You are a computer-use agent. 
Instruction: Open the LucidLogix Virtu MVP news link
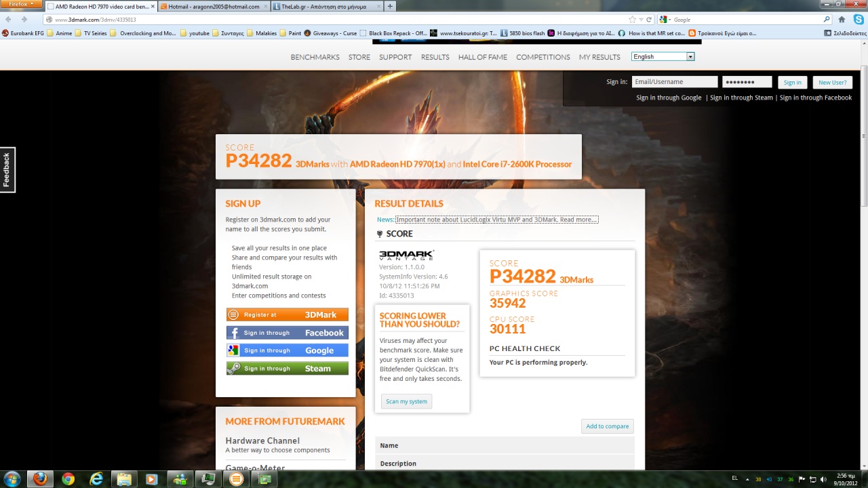click(x=497, y=220)
